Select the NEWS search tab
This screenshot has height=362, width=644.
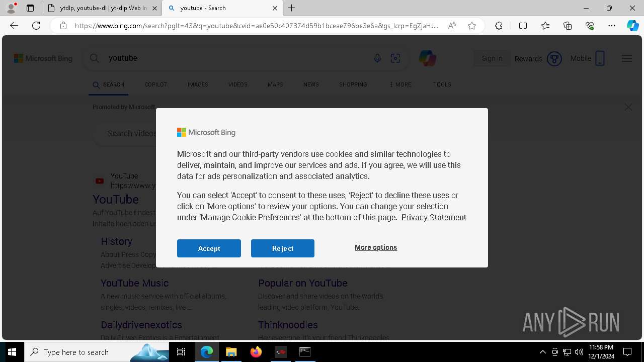(311, 84)
